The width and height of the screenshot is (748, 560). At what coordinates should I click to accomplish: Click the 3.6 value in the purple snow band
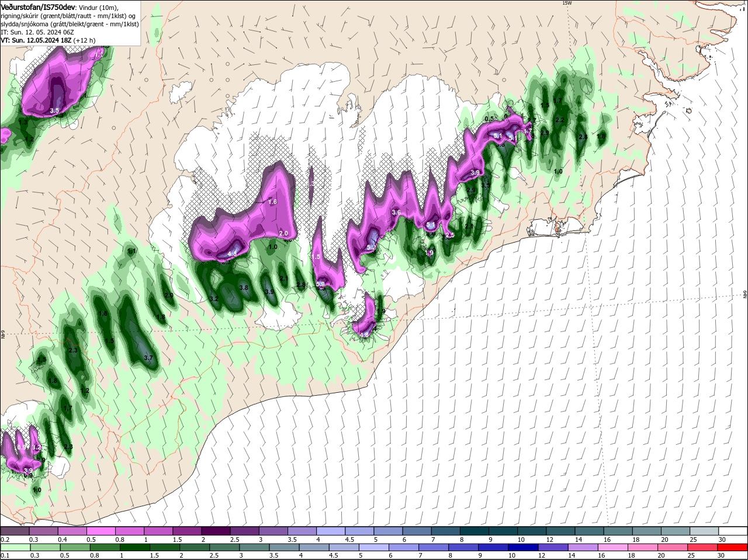coord(396,212)
